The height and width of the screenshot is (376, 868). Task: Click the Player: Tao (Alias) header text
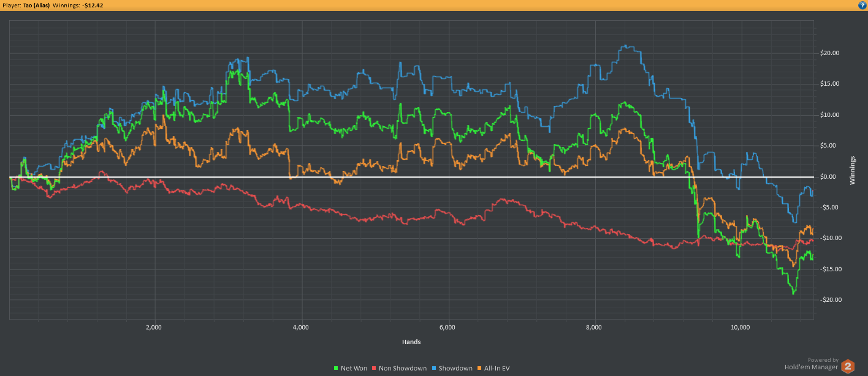coord(26,5)
